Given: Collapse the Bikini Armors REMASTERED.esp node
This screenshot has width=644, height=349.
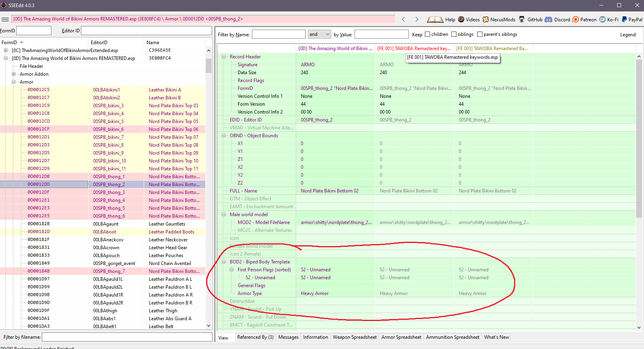Looking at the screenshot, I should (6, 58).
